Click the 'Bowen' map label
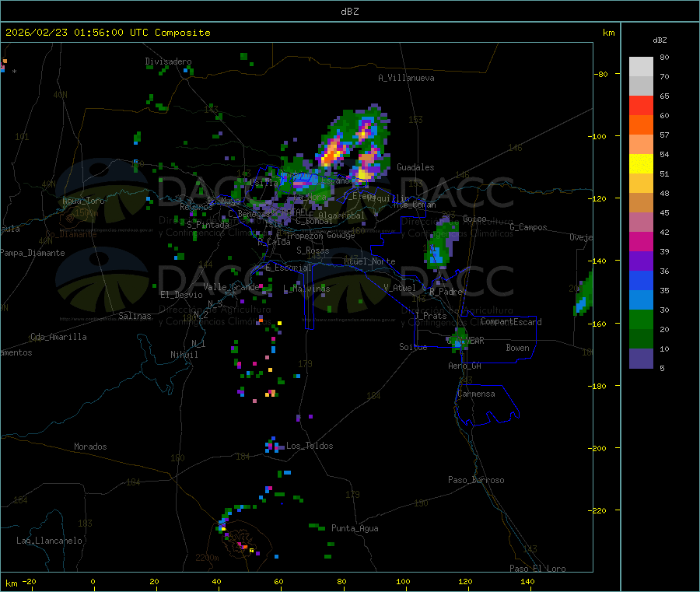 [x=517, y=348]
